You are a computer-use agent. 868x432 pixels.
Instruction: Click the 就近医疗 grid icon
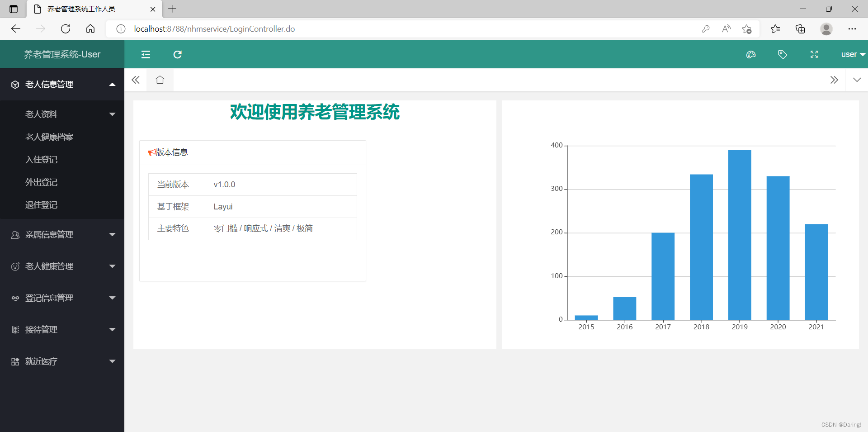pyautogui.click(x=15, y=361)
